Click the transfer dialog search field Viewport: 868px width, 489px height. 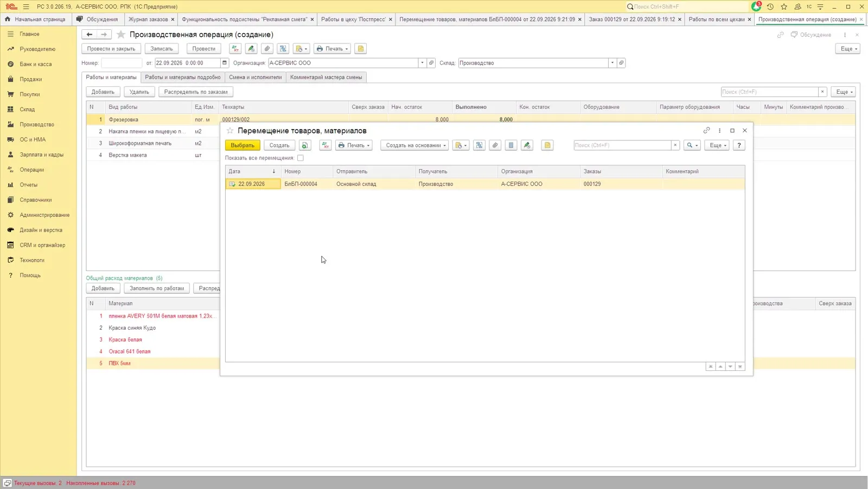click(x=622, y=145)
